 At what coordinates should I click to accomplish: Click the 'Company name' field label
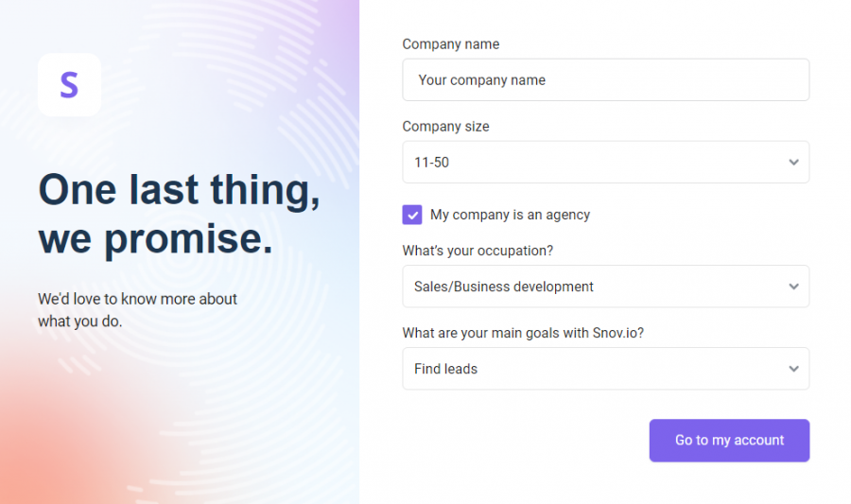coord(450,43)
